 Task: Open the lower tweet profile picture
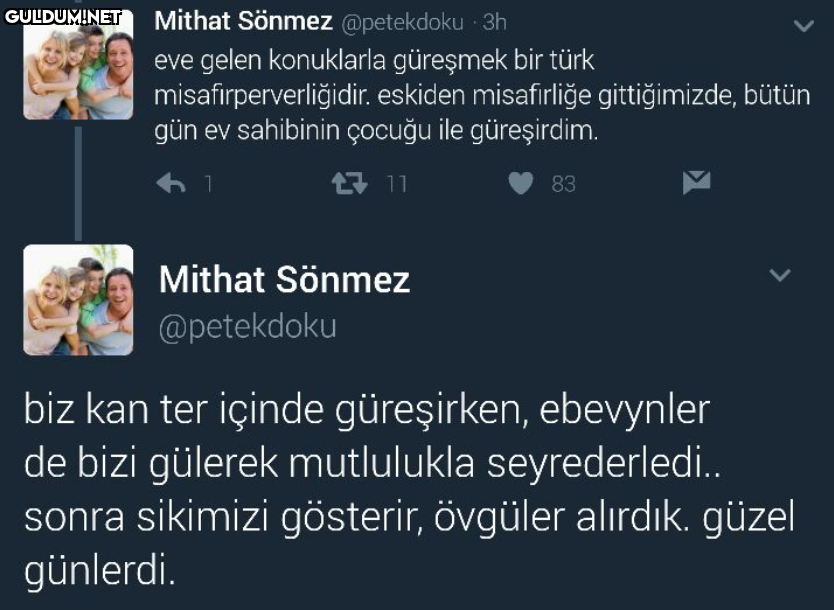coord(78,300)
